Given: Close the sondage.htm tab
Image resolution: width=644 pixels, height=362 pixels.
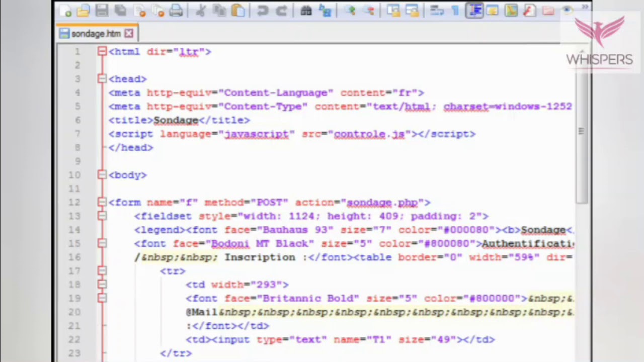Looking at the screenshot, I should [129, 34].
